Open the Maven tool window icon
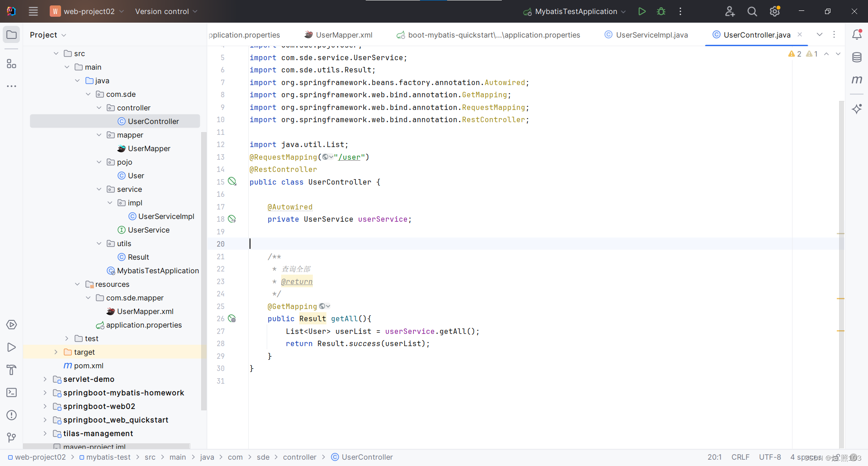 click(x=857, y=80)
